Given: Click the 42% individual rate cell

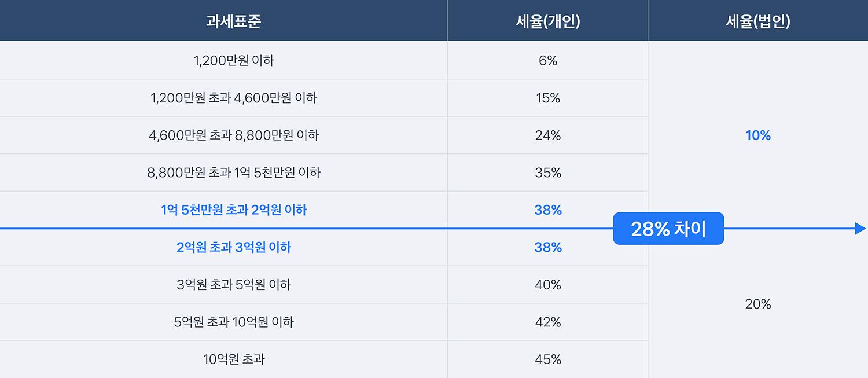Looking at the screenshot, I should click(547, 322).
